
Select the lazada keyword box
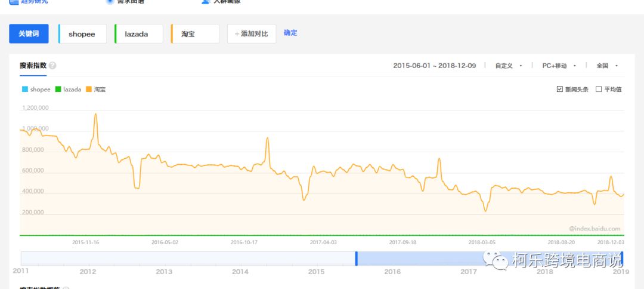click(139, 33)
